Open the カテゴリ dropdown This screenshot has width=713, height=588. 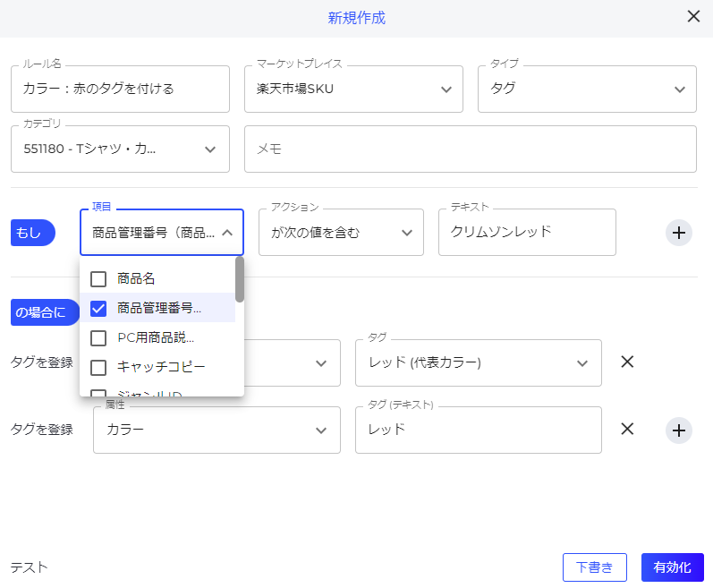pyautogui.click(x=120, y=149)
